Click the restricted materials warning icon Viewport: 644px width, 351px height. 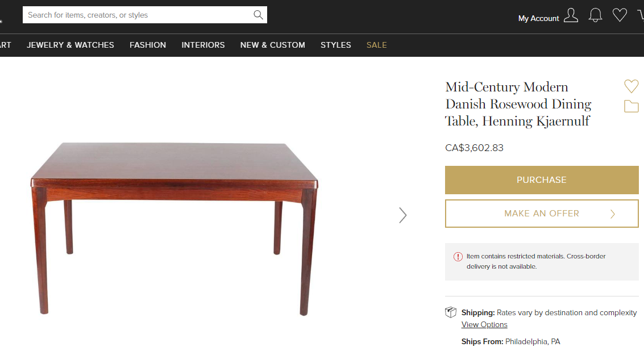(x=458, y=257)
